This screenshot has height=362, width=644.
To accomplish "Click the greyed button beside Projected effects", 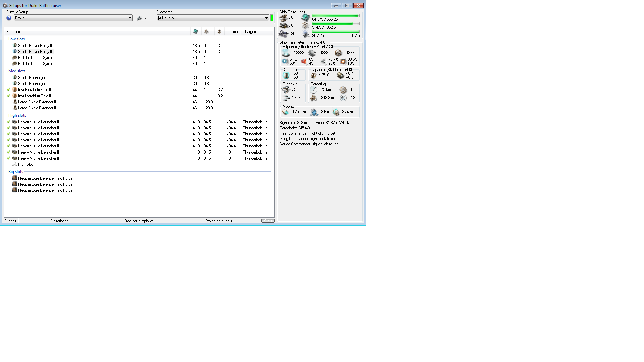I will coord(268,221).
